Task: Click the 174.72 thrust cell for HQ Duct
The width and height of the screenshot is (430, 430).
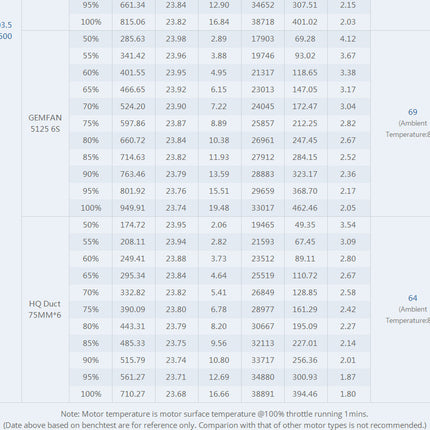Action: point(133,225)
